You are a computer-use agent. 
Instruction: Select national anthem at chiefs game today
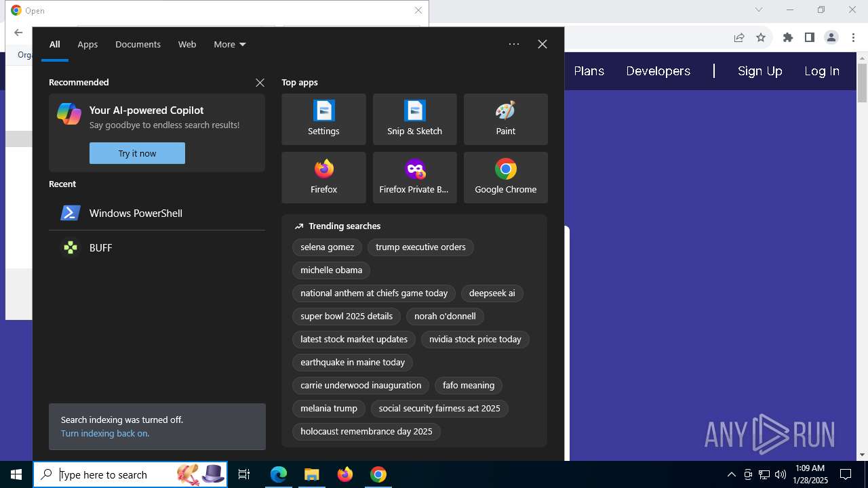click(x=374, y=293)
